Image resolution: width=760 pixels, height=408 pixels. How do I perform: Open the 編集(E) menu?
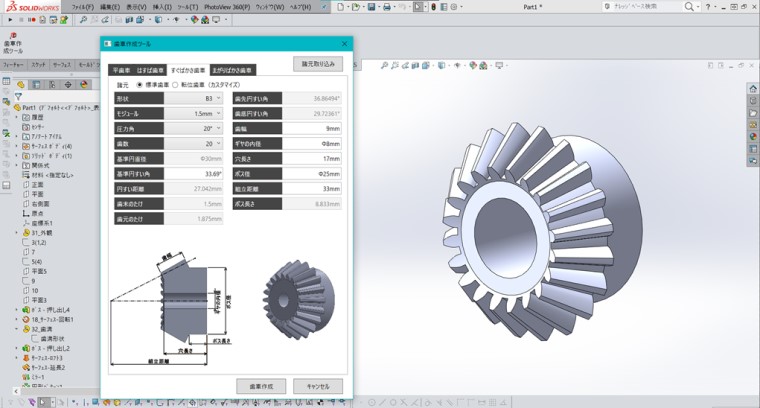(110, 7)
